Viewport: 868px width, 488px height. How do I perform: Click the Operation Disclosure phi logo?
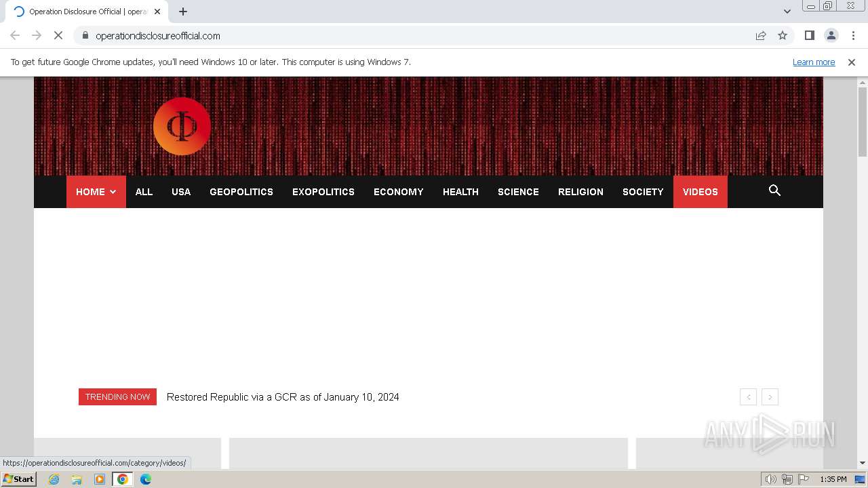point(182,126)
